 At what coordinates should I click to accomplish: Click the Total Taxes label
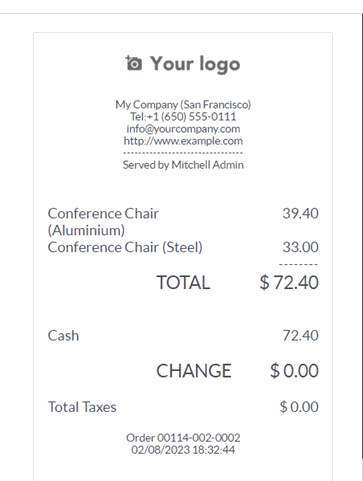(x=82, y=407)
